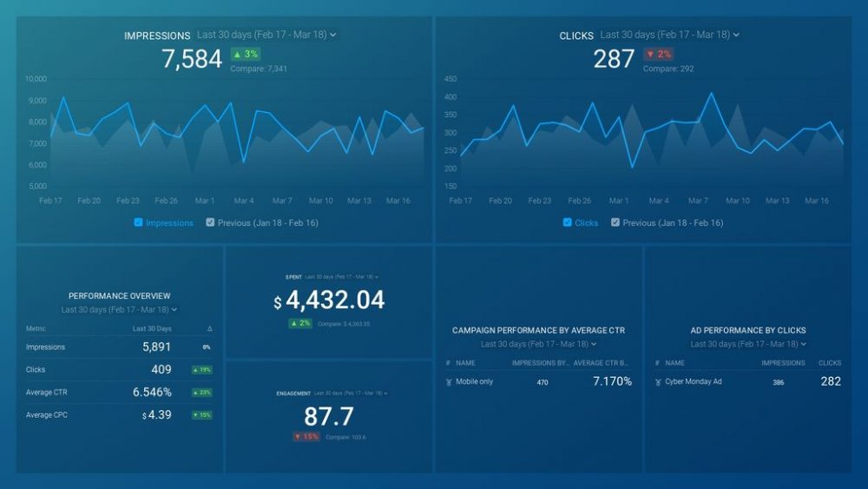This screenshot has height=489, width=868.
Task: Toggle the Previous checkbox under Impressions chart
Action: pos(210,222)
